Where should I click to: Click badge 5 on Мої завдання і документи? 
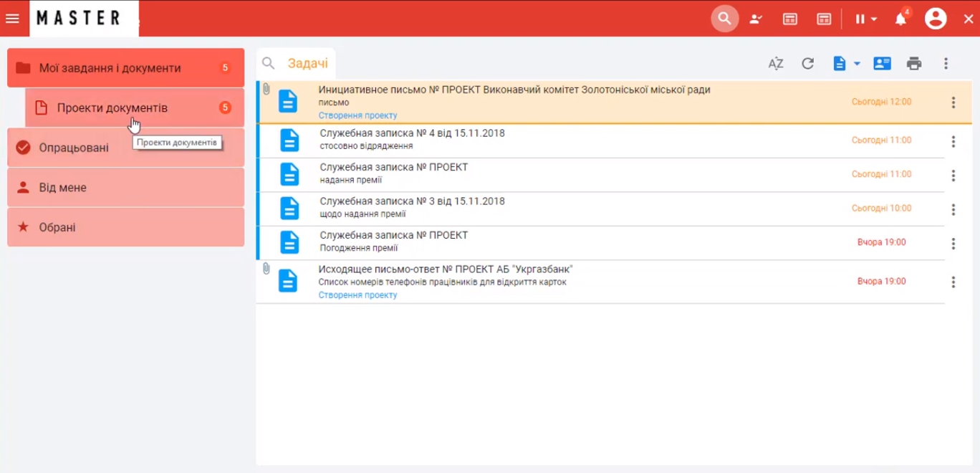pyautogui.click(x=225, y=68)
